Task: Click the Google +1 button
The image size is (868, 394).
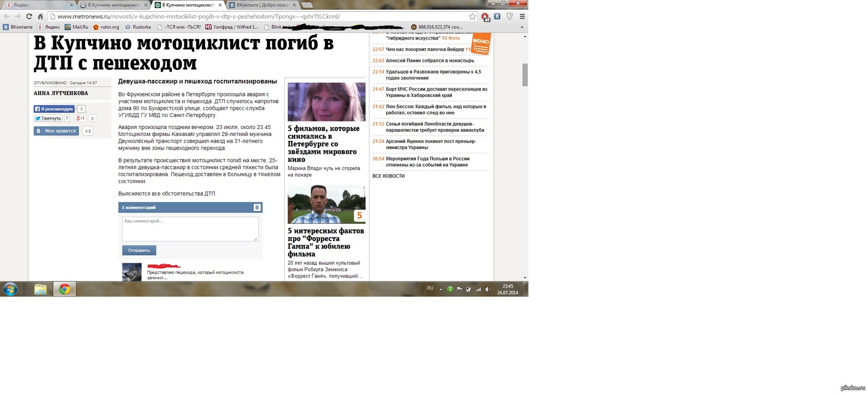Action: coord(80,118)
